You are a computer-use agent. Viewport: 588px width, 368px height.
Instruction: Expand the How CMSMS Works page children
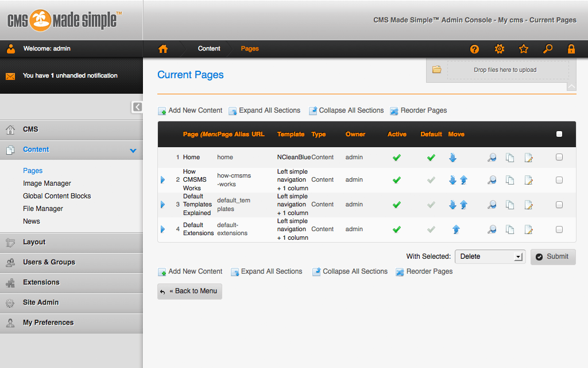163,180
